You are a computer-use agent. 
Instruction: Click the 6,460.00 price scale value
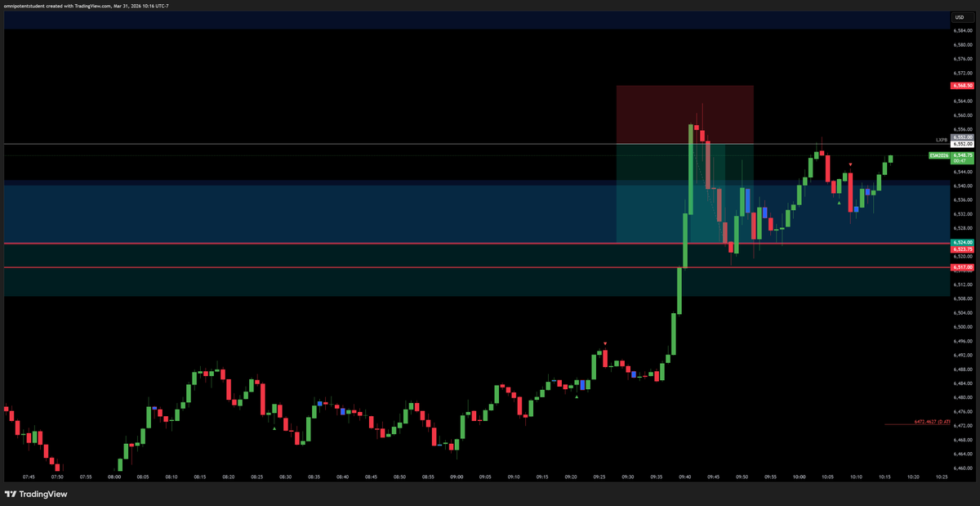click(961, 468)
